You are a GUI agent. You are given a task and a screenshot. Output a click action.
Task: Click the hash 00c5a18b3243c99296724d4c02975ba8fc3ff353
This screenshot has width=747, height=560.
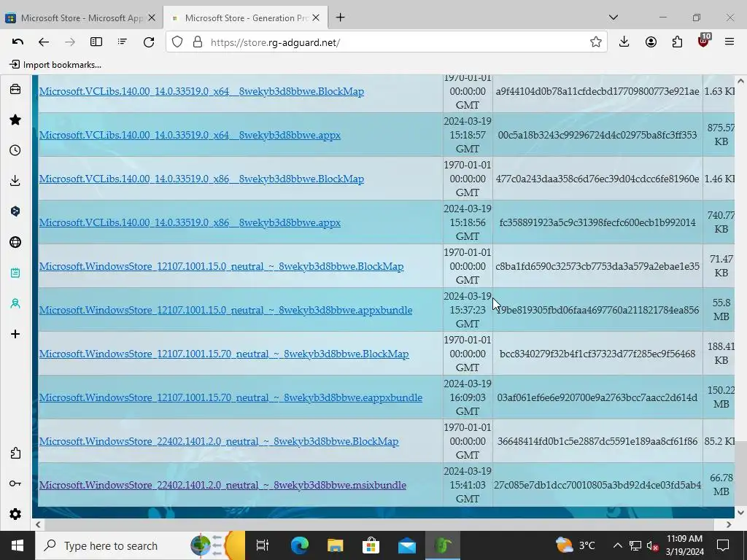(597, 135)
